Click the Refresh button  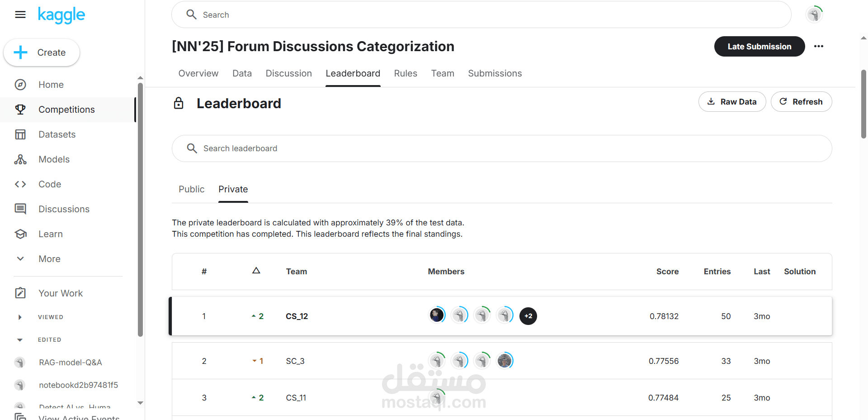(801, 102)
